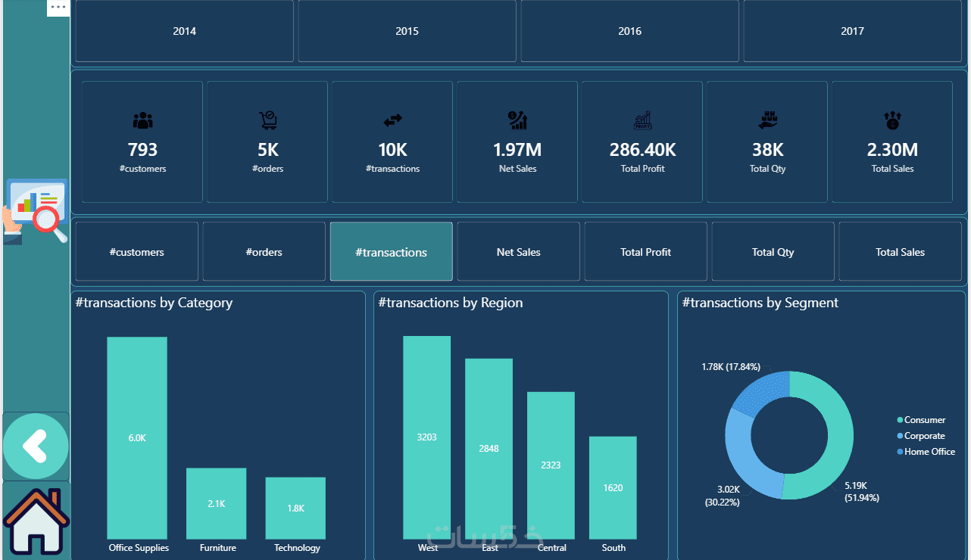Click the Office Supplies axis label
The height and width of the screenshot is (560, 971).
139,548
